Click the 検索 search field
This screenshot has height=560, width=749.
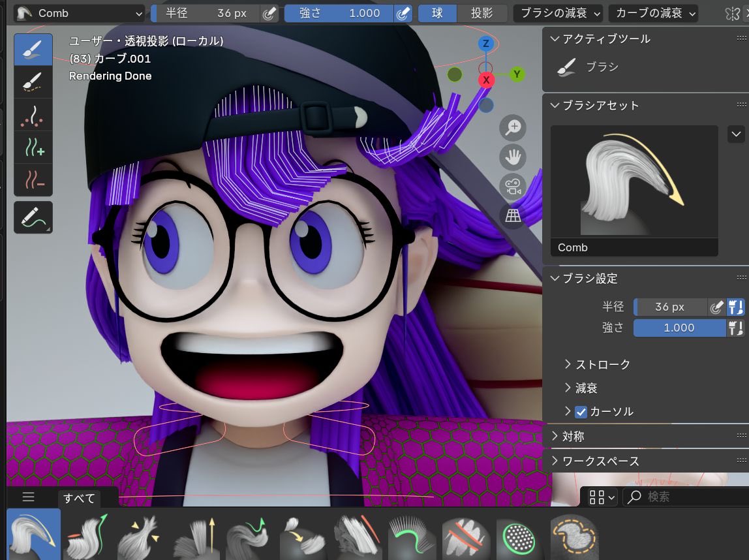coord(686,497)
